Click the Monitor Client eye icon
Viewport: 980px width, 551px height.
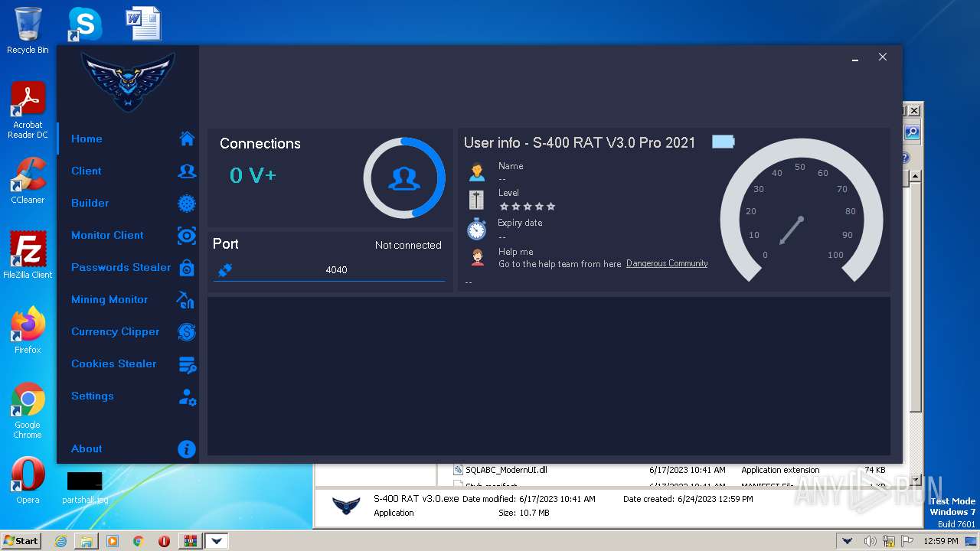point(187,235)
